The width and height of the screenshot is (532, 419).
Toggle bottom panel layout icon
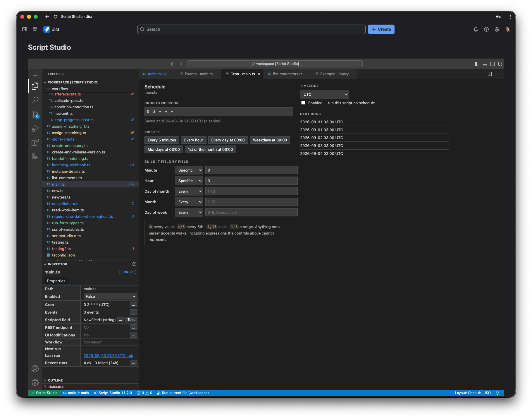point(485,64)
